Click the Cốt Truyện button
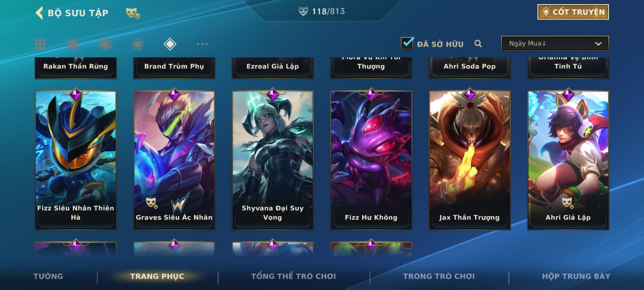Image resolution: width=644 pixels, height=290 pixels. [x=573, y=12]
